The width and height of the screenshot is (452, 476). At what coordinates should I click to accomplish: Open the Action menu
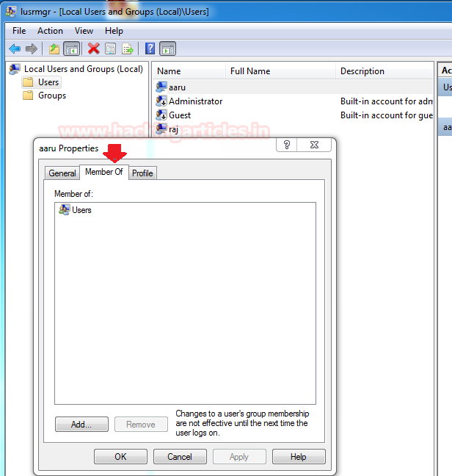point(50,31)
